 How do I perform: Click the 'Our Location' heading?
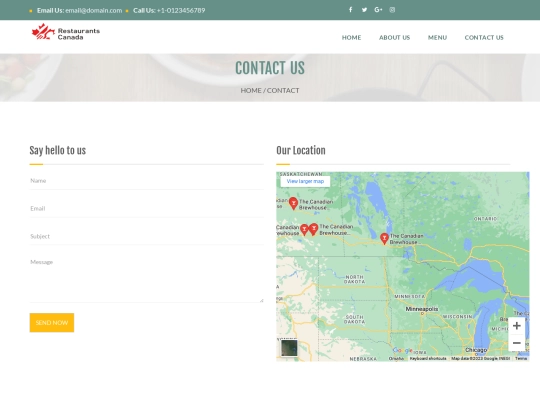[301, 150]
